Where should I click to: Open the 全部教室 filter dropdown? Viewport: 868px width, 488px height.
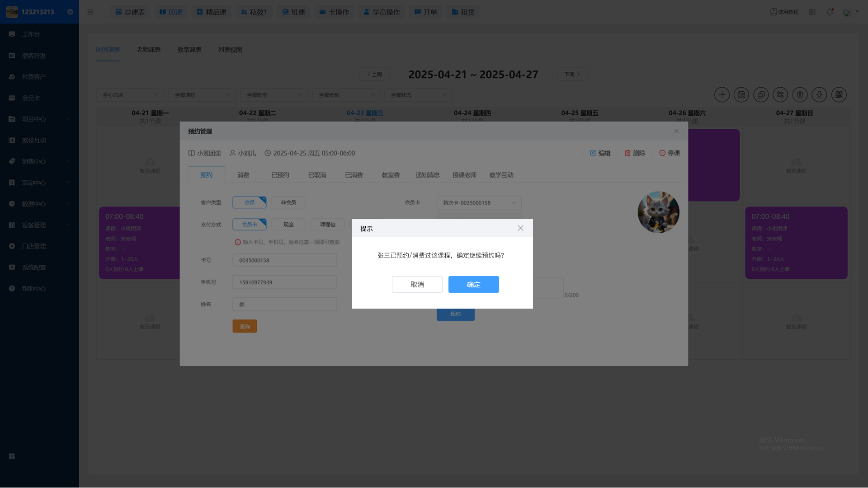coord(274,95)
